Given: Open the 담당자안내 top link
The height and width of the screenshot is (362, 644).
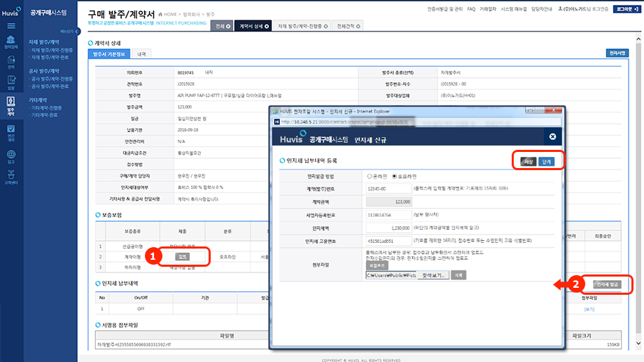Looking at the screenshot, I should 541,9.
